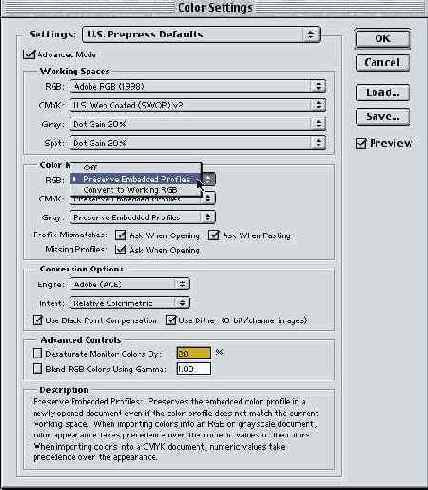Click the Save... button
428x490 pixels.
383,116
